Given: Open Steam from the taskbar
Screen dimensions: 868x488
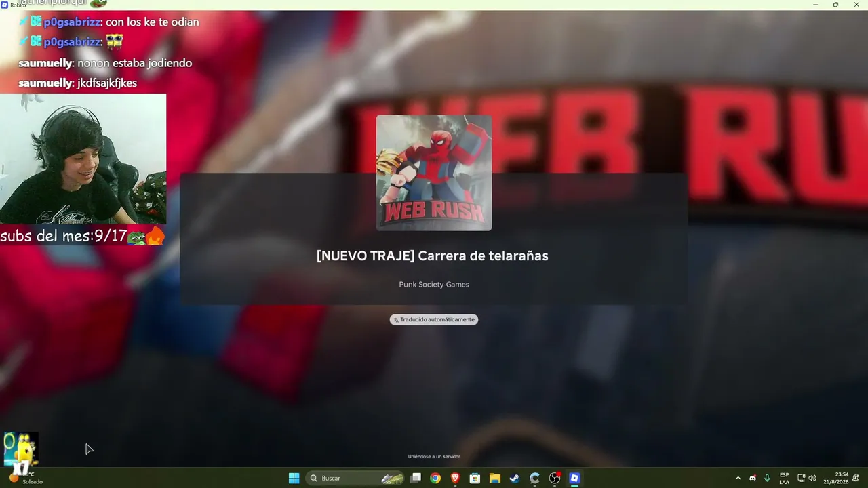Looking at the screenshot, I should click(515, 479).
